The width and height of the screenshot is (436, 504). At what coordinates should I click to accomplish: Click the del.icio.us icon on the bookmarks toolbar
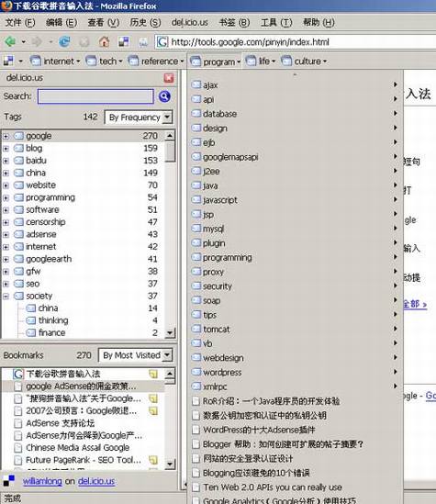(x=8, y=61)
